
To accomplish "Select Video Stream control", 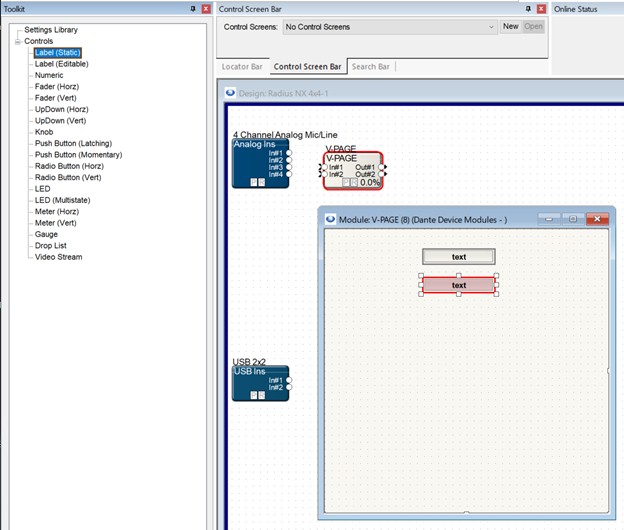I will pyautogui.click(x=58, y=257).
